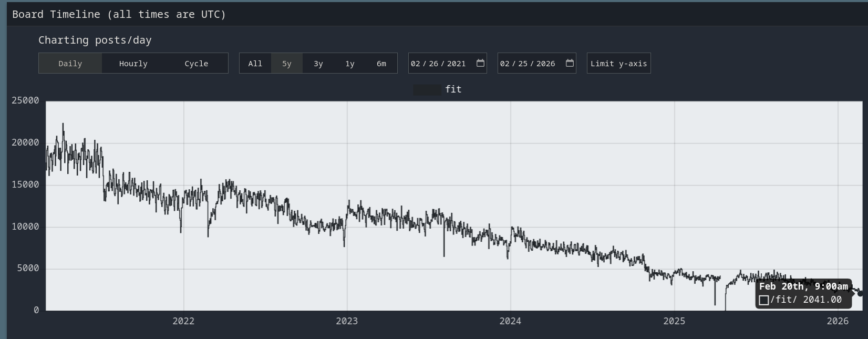This screenshot has height=339, width=868.
Task: Click the Charting posts/day heading
Action: [x=95, y=40]
